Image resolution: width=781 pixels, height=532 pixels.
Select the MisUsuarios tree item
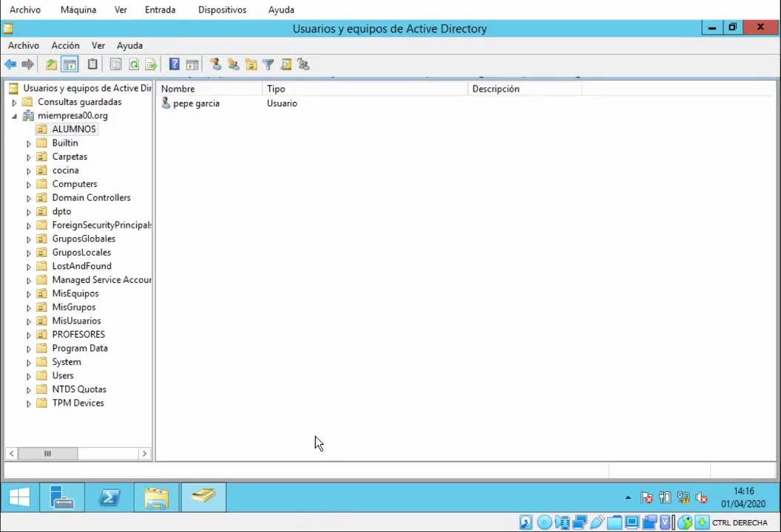pyautogui.click(x=76, y=321)
